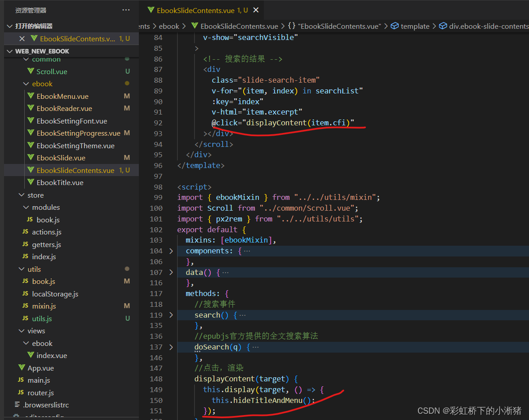Open the "EbookSlideContents.vue" script-object breadcrumb segment
This screenshot has width=529, height=420.
[x=339, y=26]
